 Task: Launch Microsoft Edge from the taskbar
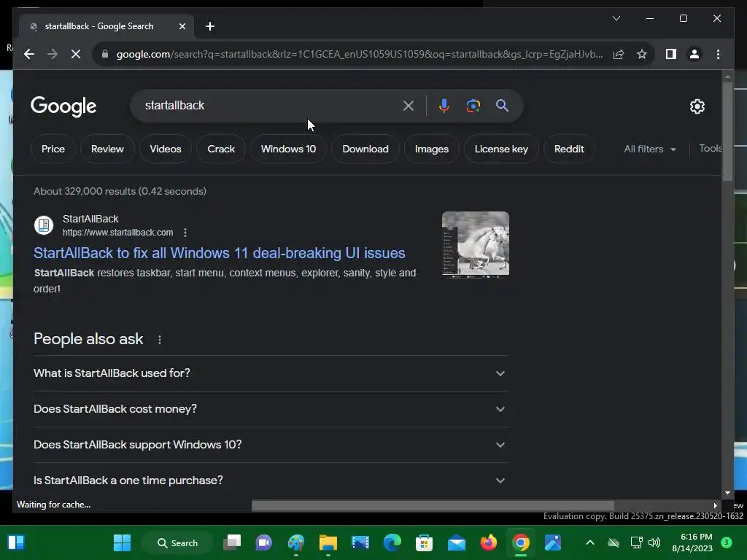coord(392,542)
